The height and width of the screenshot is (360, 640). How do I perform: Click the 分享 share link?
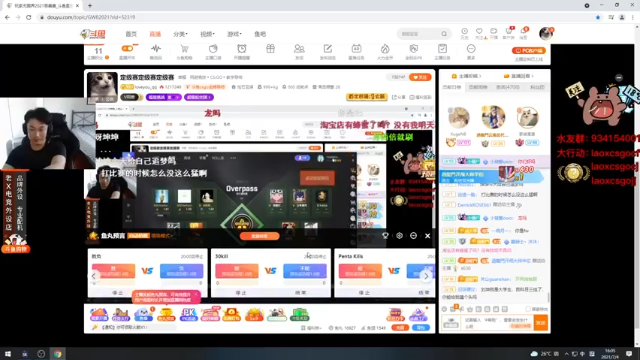coord(398,97)
